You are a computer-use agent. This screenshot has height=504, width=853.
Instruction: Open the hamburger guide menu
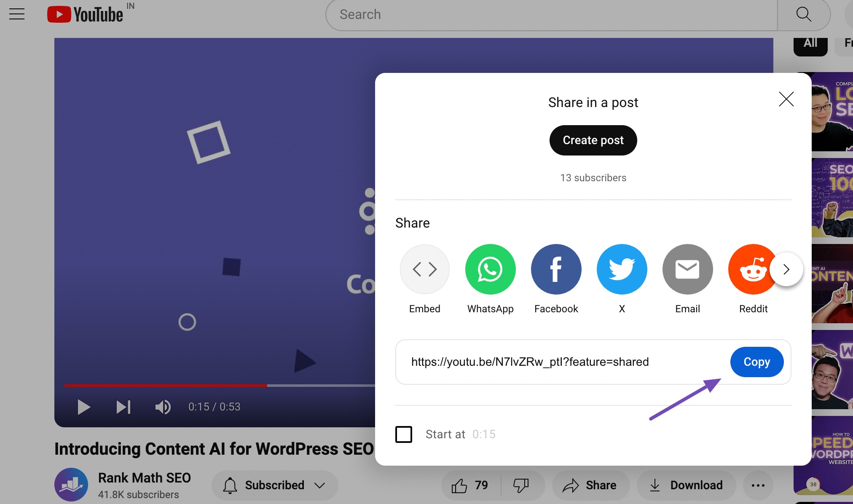pos(17,14)
